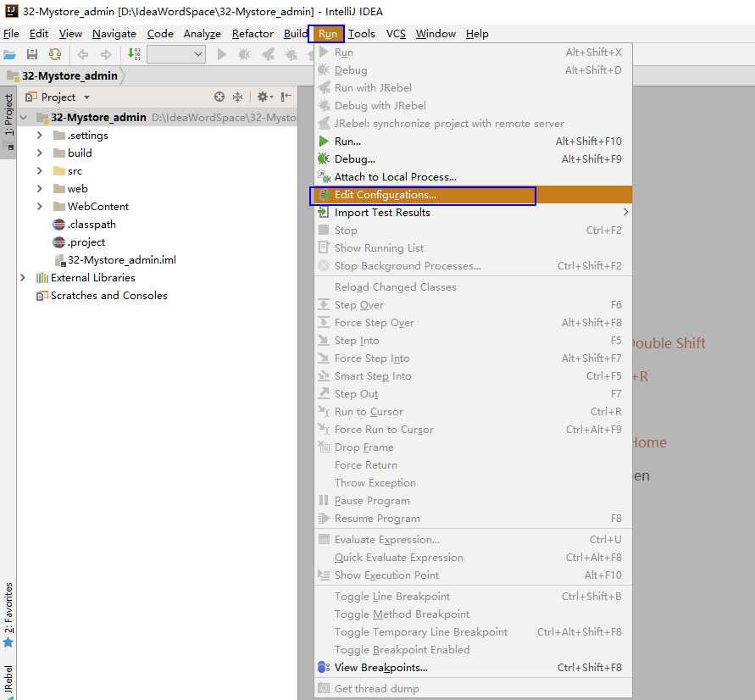The height and width of the screenshot is (700, 755).
Task: Open Import Test Results submenu
Action: (x=473, y=213)
